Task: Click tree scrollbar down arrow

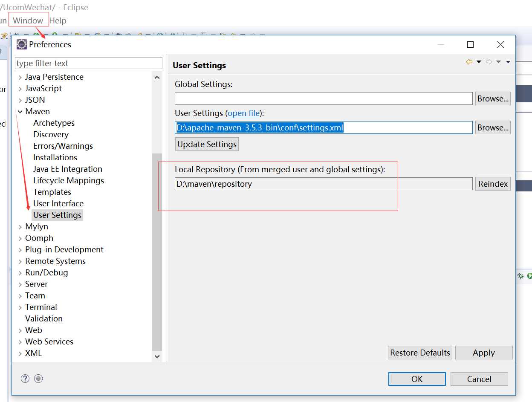Action: point(157,356)
